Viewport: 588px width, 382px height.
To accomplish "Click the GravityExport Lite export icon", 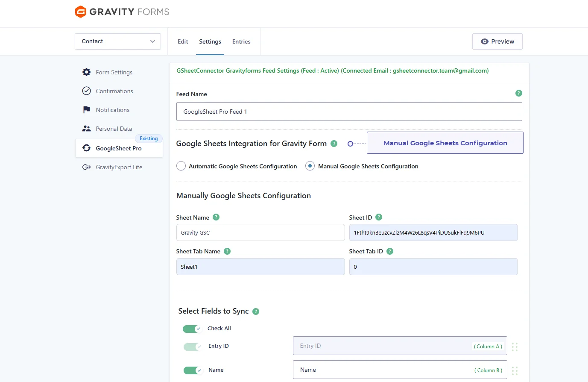I will tap(86, 167).
